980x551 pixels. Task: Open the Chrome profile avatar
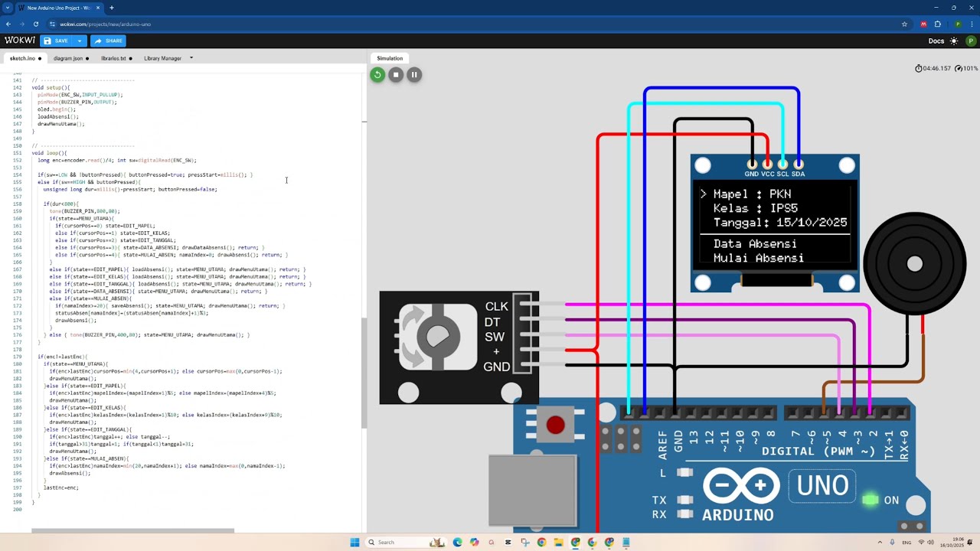point(958,24)
